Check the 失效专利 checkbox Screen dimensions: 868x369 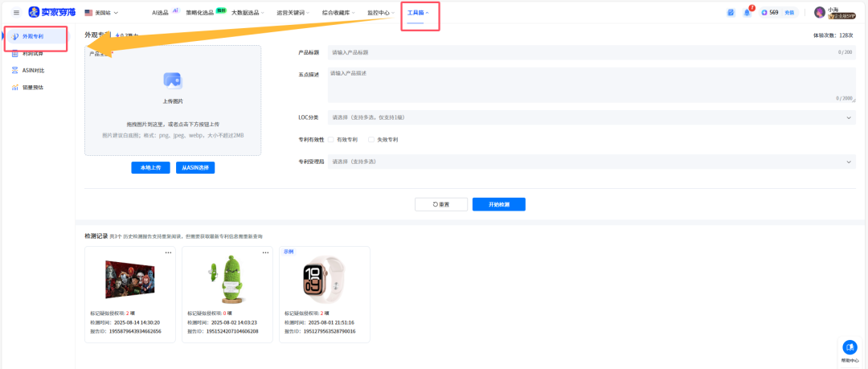371,140
